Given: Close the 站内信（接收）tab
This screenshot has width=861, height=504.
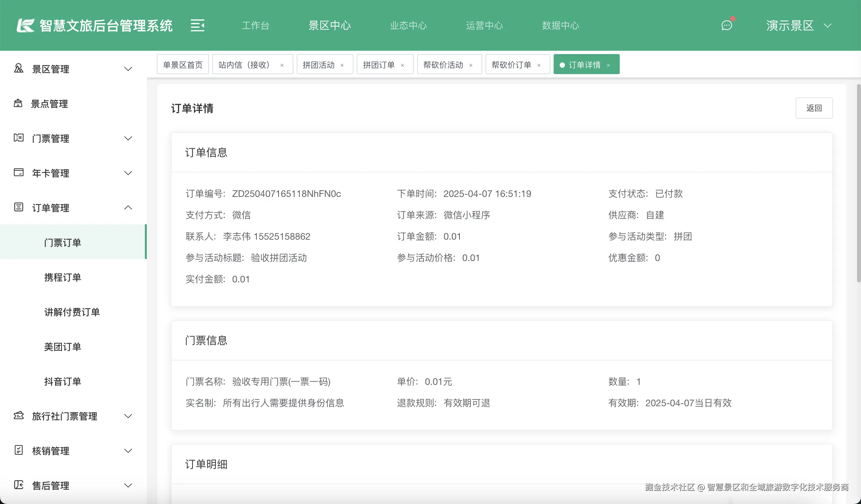Looking at the screenshot, I should 282,64.
